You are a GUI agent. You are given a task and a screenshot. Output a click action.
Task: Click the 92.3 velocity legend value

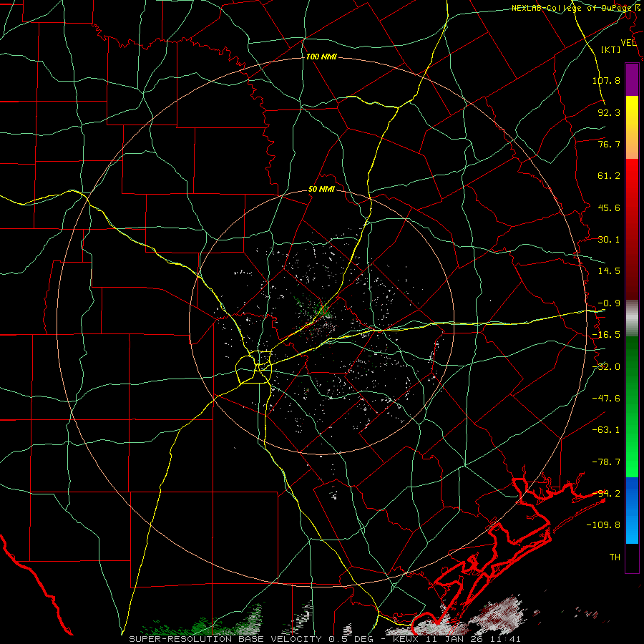coord(609,112)
